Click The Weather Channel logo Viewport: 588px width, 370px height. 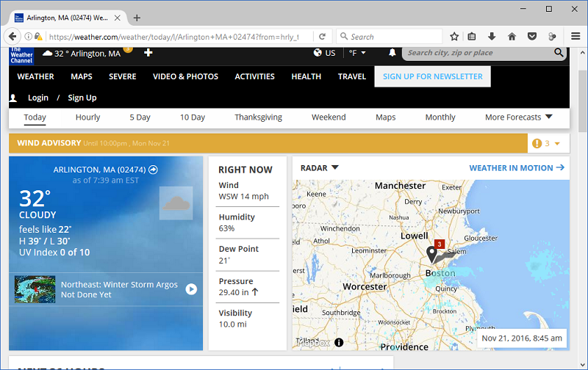pos(21,55)
